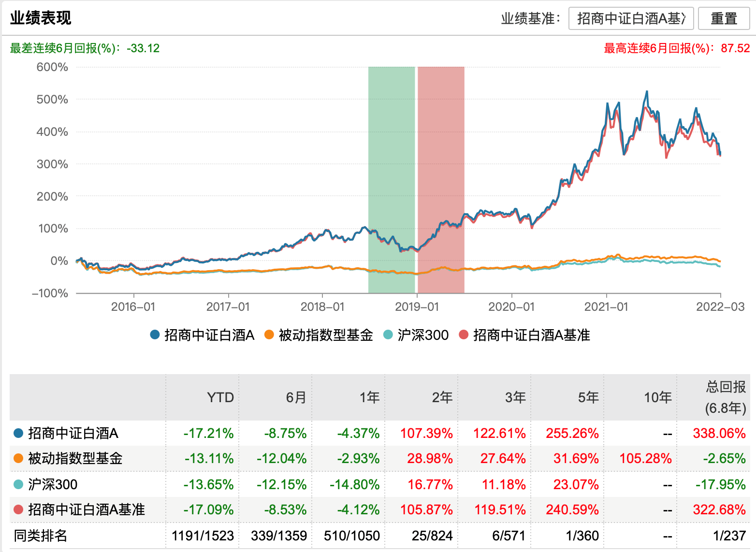The width and height of the screenshot is (756, 552).
Task: Click the red best 6-month shaded region
Action: click(x=441, y=179)
